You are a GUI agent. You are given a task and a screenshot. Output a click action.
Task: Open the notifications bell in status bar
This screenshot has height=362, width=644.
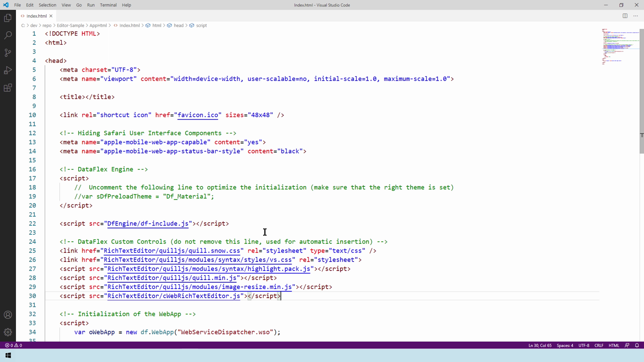coord(637,345)
